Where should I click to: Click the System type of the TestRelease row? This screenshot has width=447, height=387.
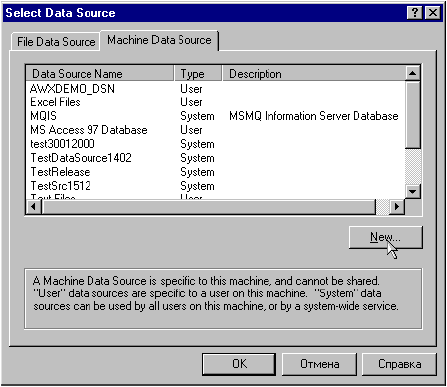(197, 172)
